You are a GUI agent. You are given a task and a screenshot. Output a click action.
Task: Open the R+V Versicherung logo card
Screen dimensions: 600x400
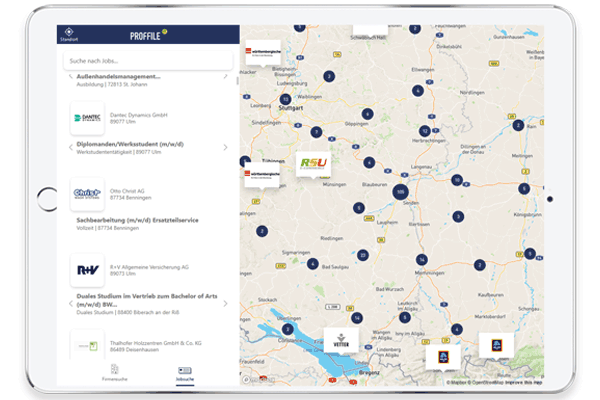pos(87,270)
